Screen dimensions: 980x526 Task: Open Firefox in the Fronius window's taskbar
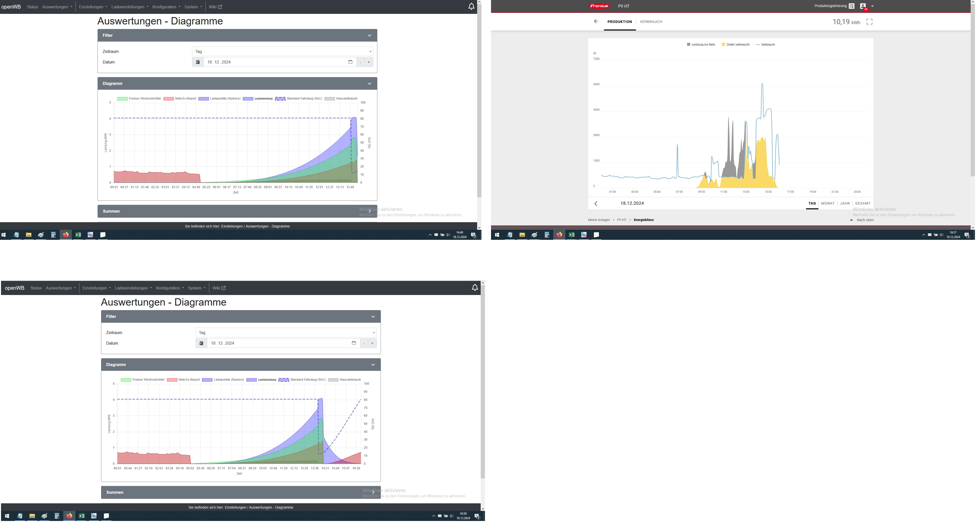pyautogui.click(x=559, y=235)
